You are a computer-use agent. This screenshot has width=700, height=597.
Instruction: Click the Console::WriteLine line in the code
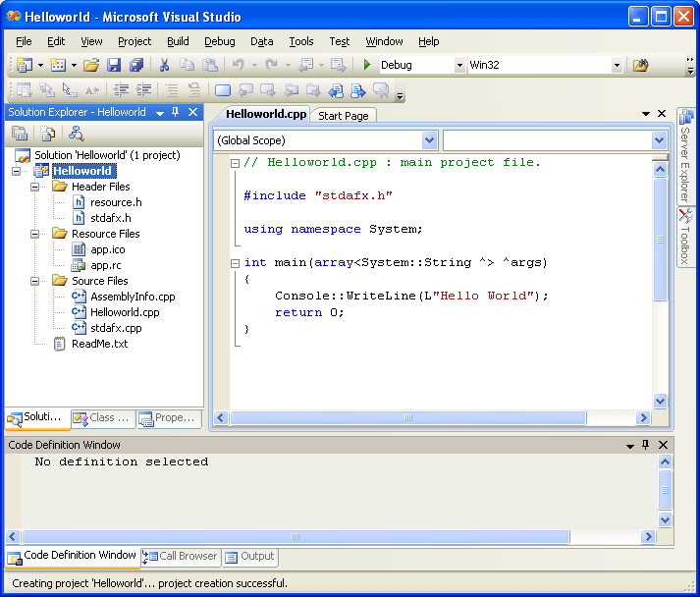411,296
